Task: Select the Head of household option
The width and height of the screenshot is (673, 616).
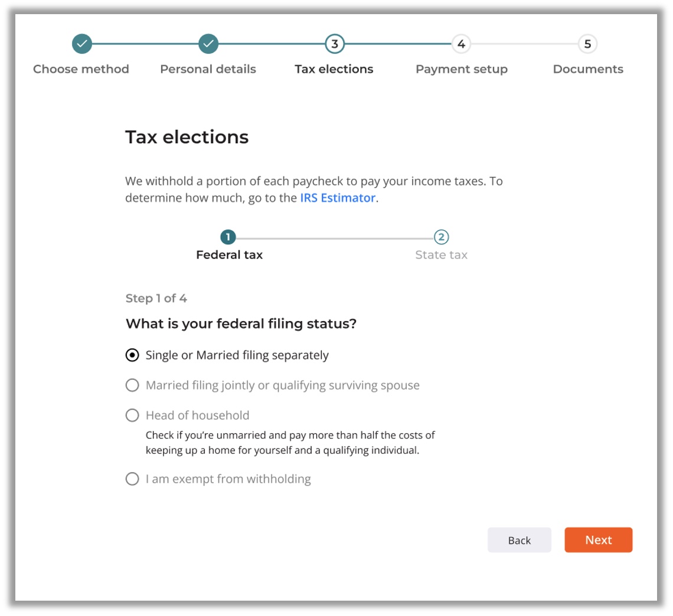Action: point(132,415)
